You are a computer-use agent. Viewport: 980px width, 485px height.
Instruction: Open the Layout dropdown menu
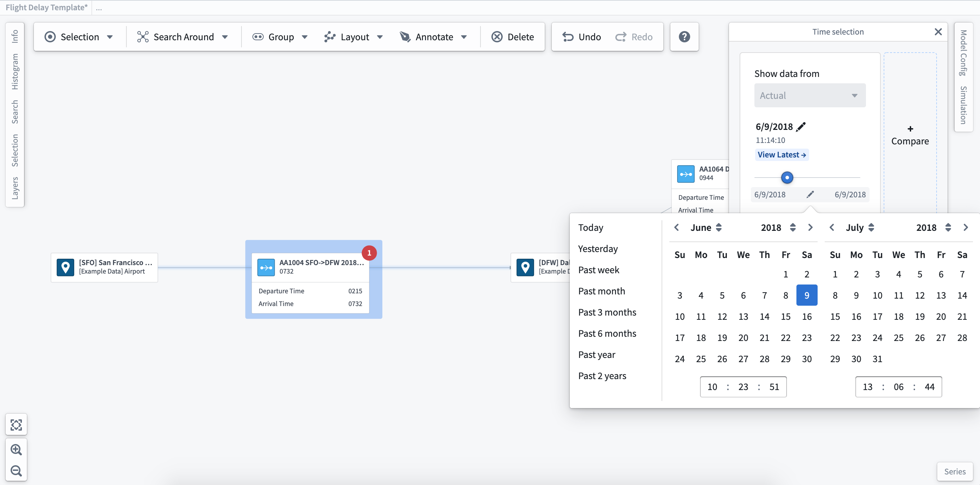tap(353, 37)
